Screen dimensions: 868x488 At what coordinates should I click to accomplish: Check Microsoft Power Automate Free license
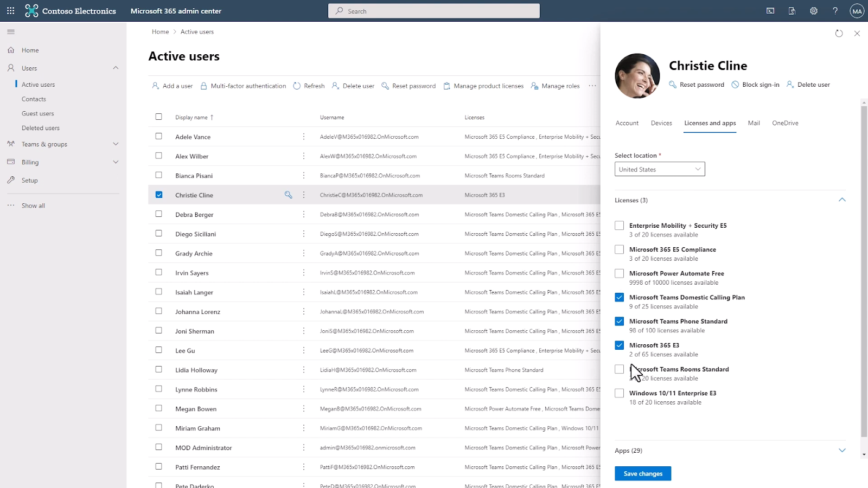click(x=619, y=273)
